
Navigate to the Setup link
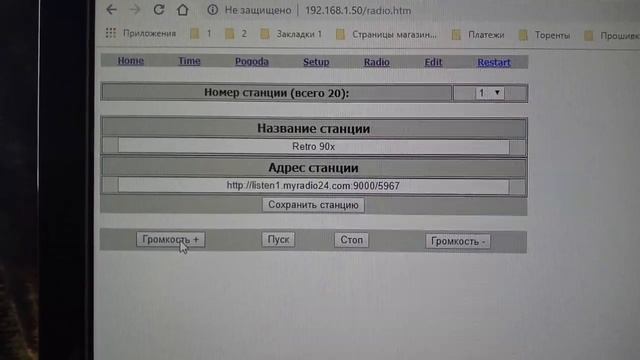pyautogui.click(x=316, y=62)
